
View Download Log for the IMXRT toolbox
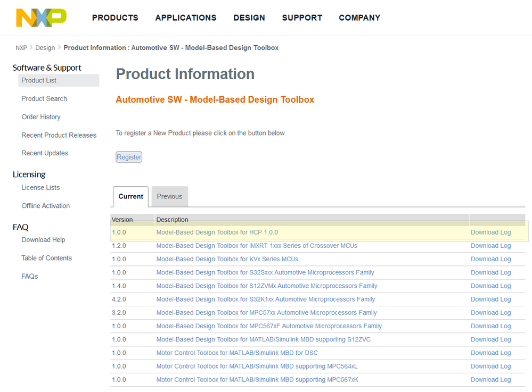click(490, 246)
